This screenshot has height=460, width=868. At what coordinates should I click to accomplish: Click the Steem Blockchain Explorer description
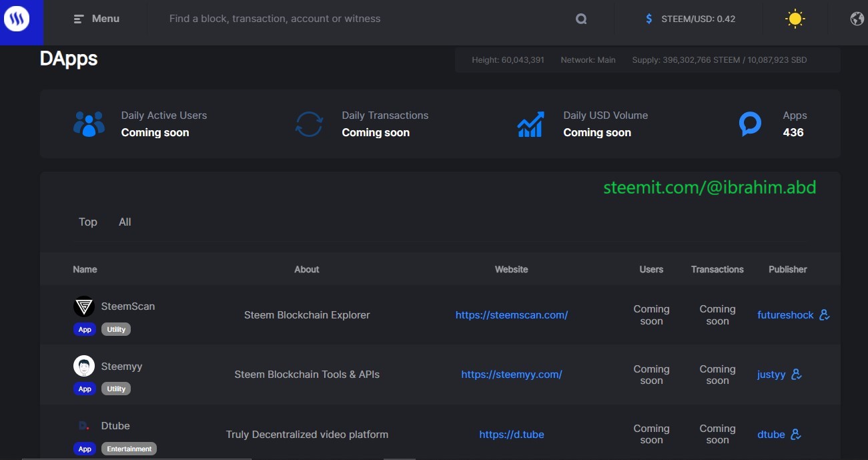click(x=307, y=315)
